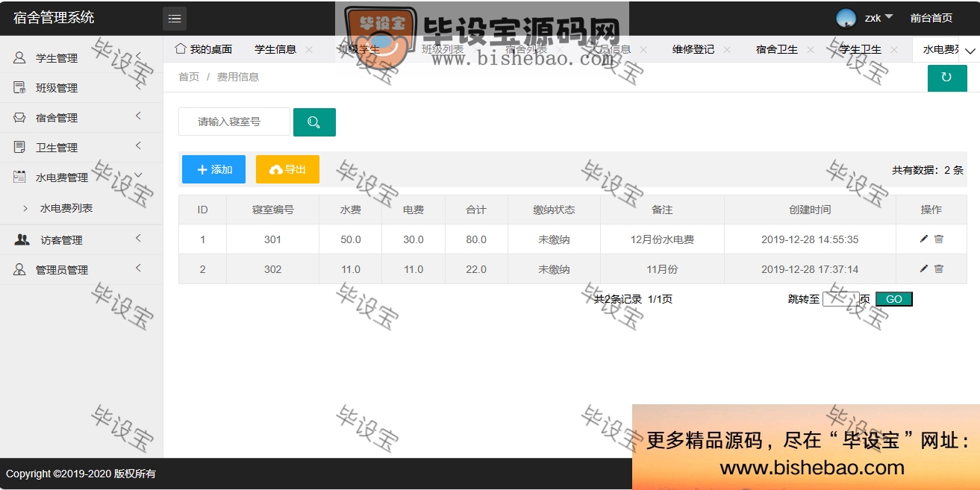Click the 2019-12-28 17:37:14 timestamp
This screenshot has height=490, width=980.
point(810,269)
